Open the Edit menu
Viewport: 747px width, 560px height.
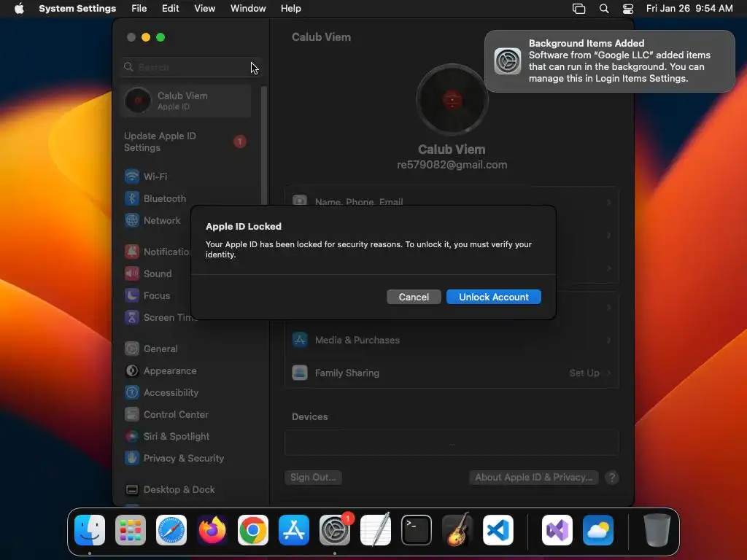[170, 9]
